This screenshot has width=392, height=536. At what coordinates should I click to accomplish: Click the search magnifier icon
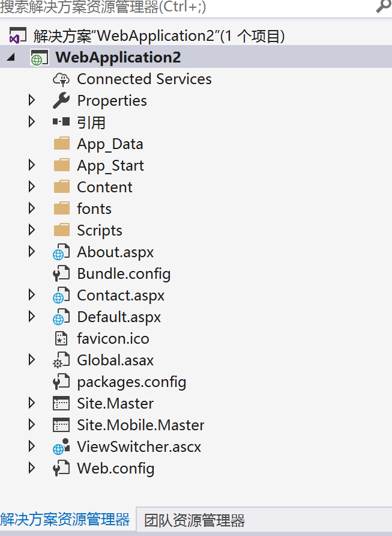pos(383,7)
